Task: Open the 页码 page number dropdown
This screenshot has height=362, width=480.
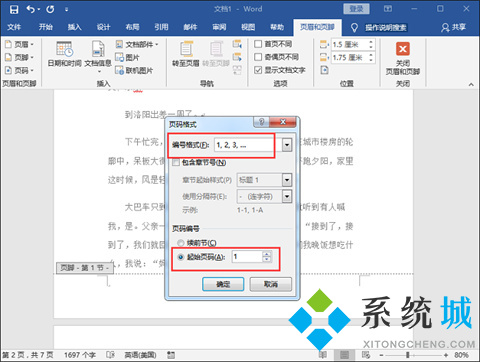Action: [19, 71]
